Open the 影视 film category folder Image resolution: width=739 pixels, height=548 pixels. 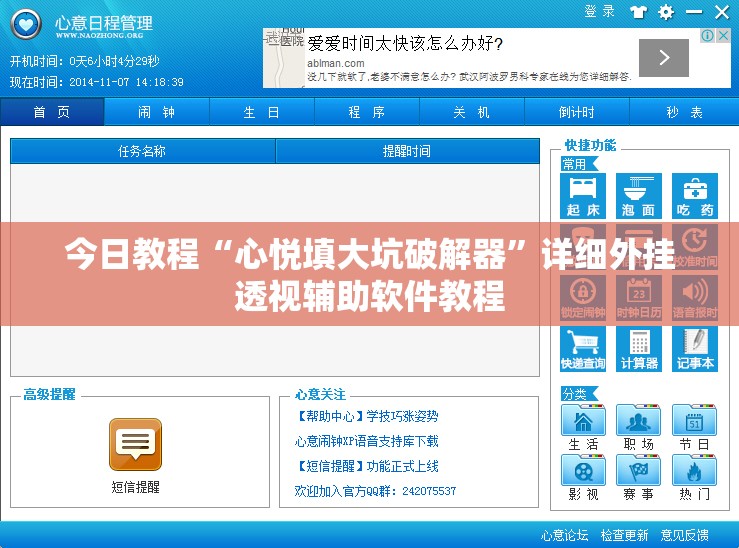point(583,478)
